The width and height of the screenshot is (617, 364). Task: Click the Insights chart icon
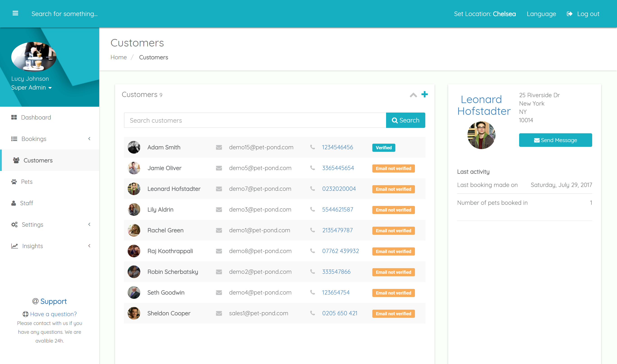[x=14, y=246]
